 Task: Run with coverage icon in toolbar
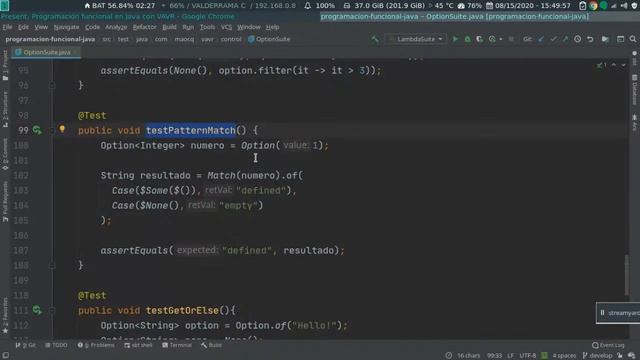coord(480,39)
